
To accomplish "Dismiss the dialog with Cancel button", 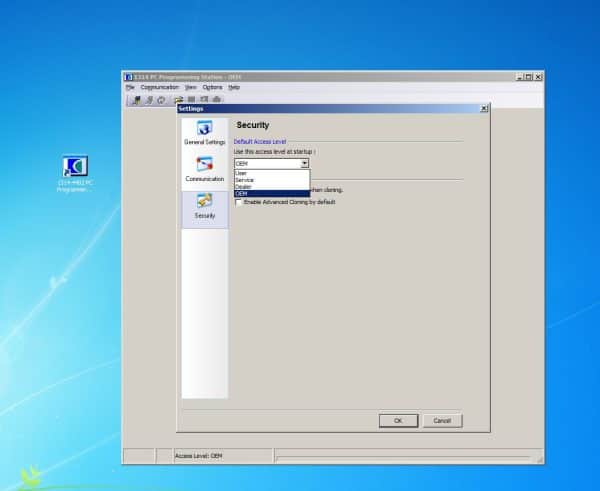I will [x=442, y=421].
